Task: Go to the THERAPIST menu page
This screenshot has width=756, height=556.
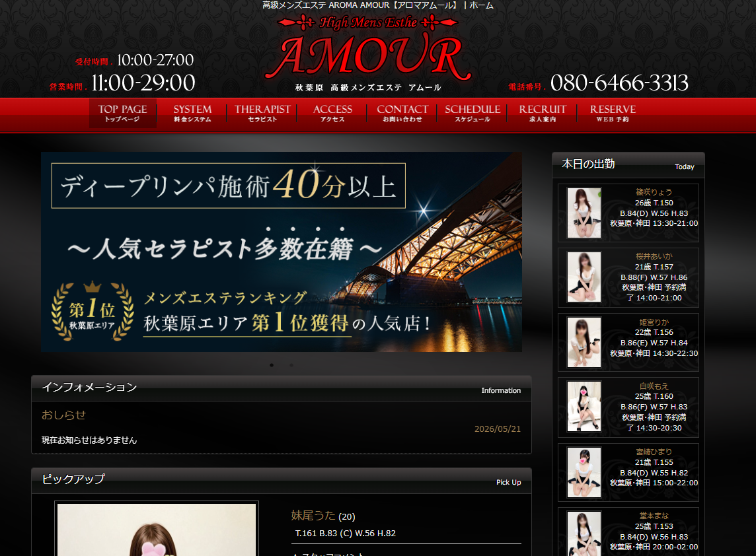Action: (262, 113)
